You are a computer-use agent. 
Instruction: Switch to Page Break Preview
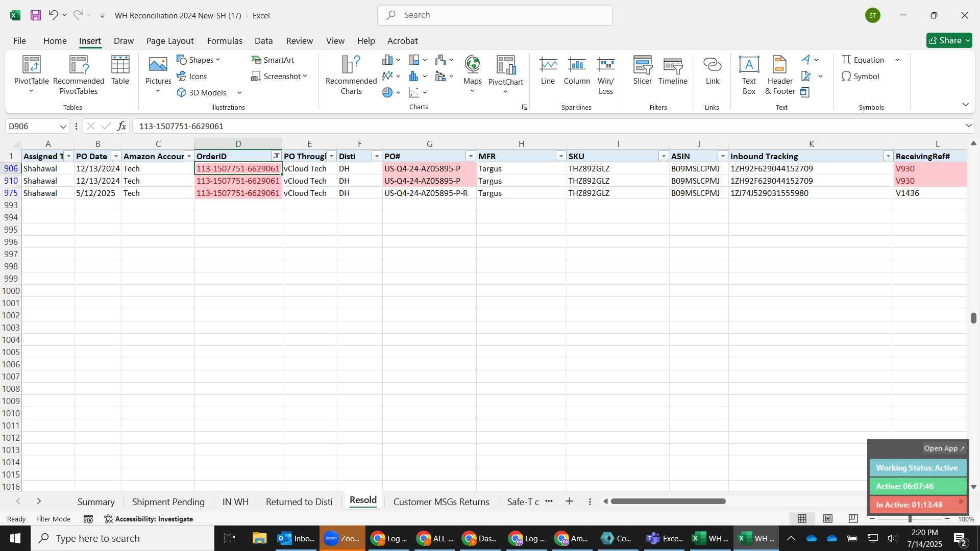(853, 519)
